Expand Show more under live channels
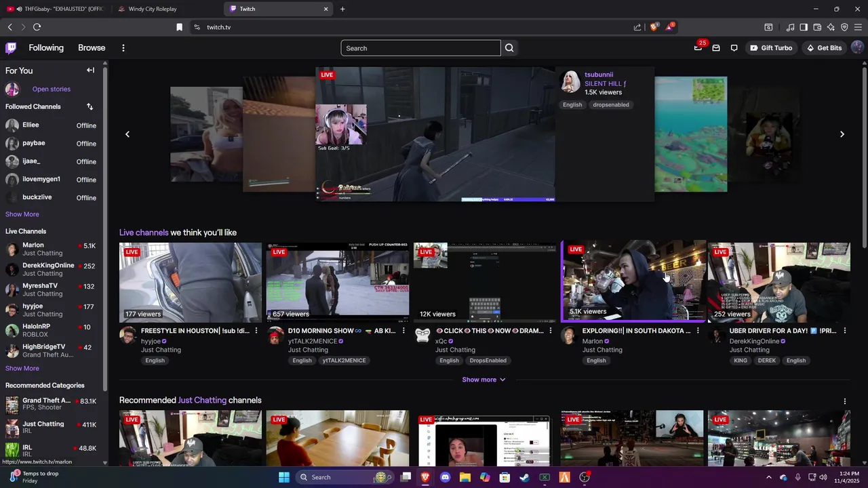The width and height of the screenshot is (868, 488). [484, 380]
